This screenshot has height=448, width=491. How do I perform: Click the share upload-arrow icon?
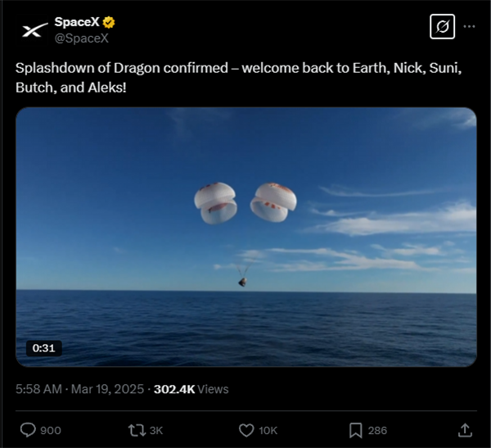click(x=464, y=430)
